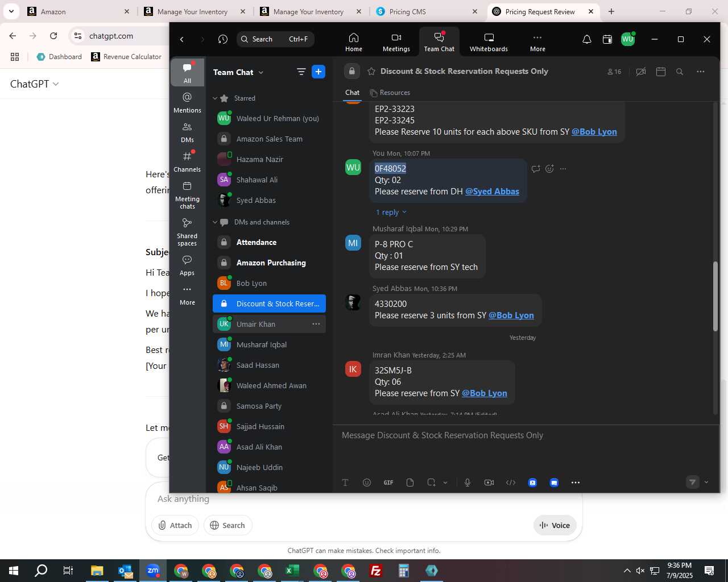Click the @Syed Abbas mention link

point(493,192)
